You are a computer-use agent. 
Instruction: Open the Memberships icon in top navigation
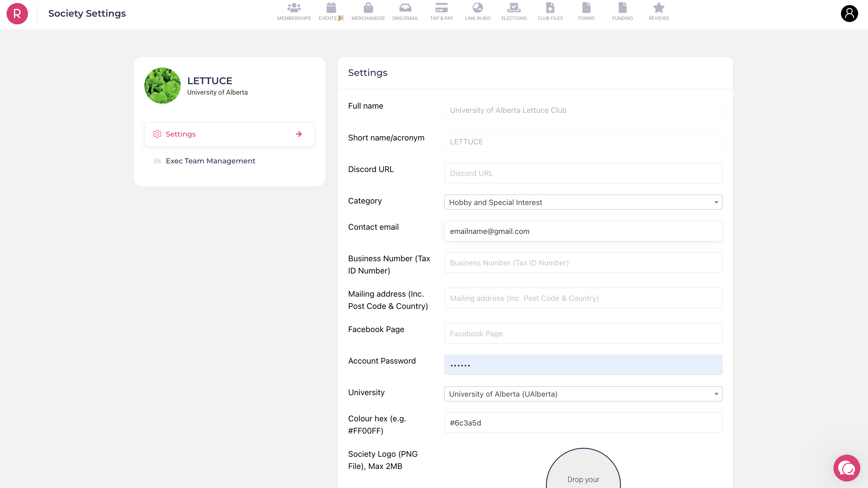tap(294, 8)
